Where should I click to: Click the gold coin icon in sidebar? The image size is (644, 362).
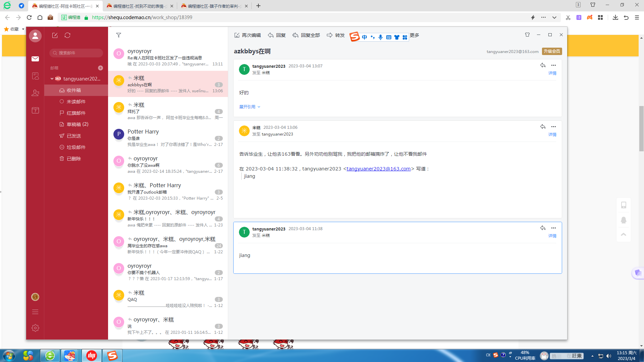[35, 297]
